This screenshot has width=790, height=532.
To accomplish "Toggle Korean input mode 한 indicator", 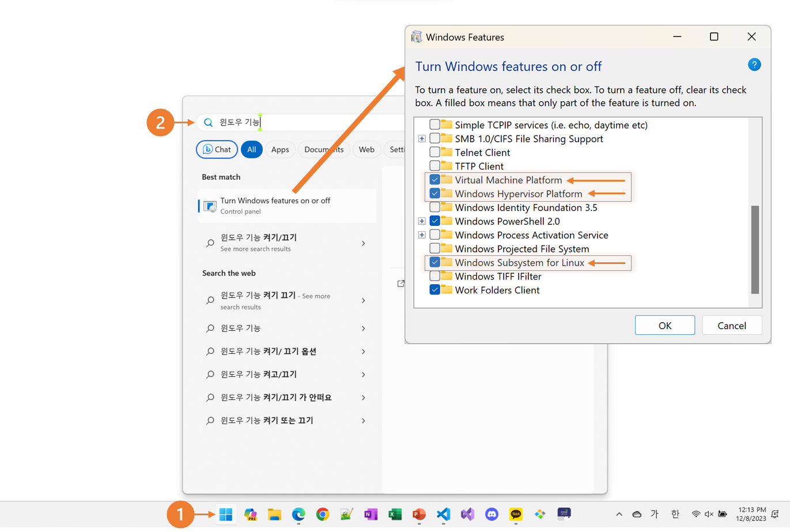I will click(675, 514).
